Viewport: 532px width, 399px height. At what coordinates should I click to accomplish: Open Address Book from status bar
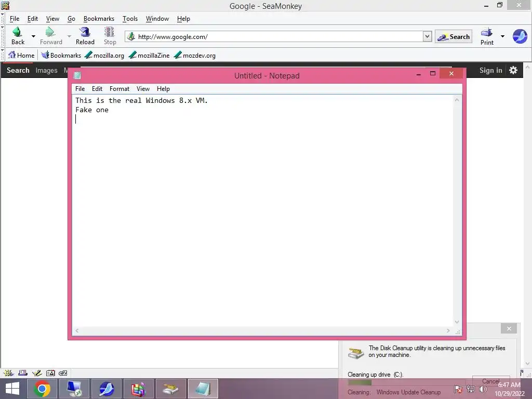click(x=50, y=373)
